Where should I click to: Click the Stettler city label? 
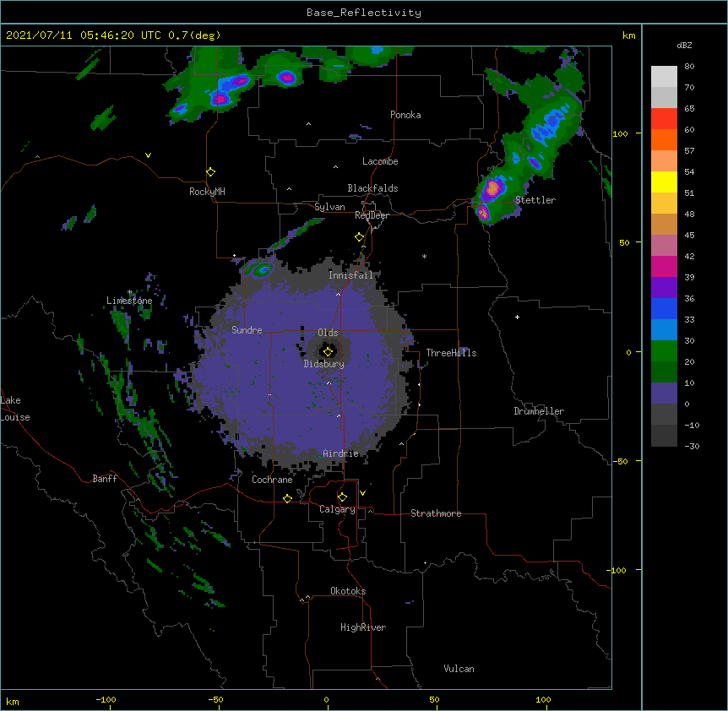coord(535,200)
